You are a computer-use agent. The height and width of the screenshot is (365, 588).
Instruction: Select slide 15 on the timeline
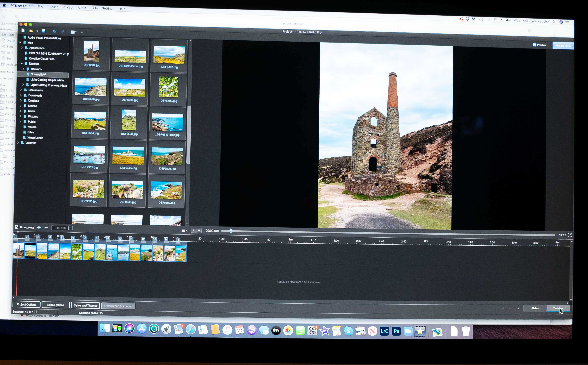tap(181, 253)
